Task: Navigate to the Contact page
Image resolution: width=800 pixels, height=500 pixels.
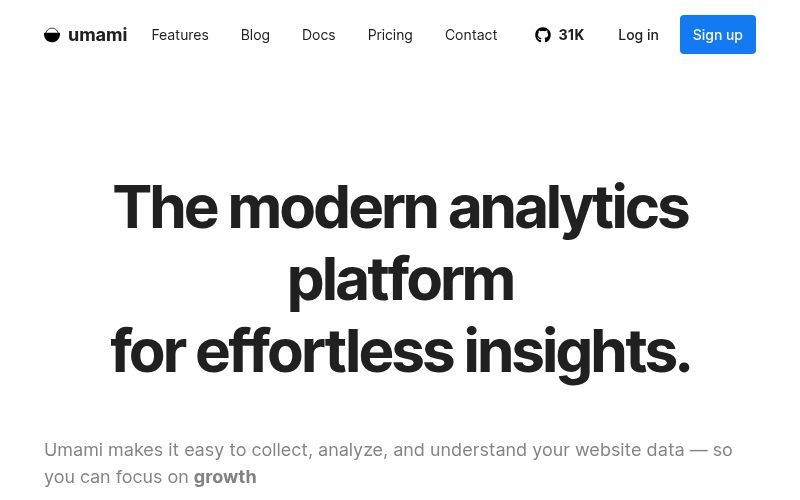Action: click(x=471, y=35)
